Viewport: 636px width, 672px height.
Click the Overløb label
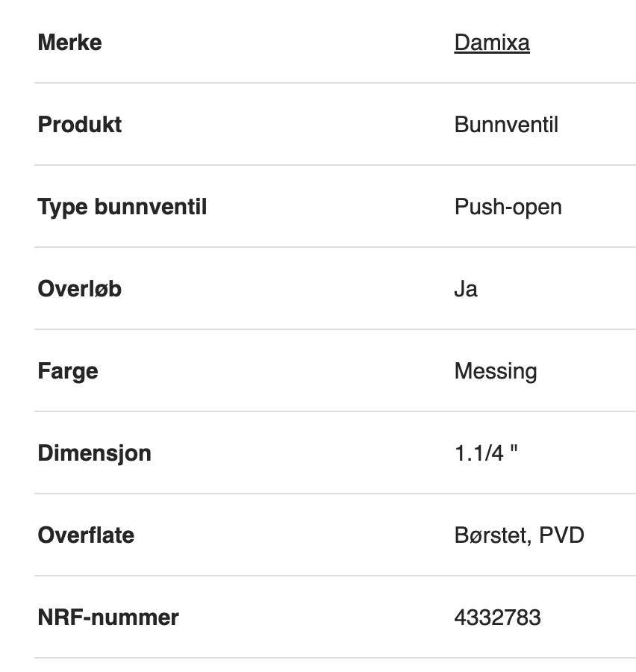coord(79,289)
